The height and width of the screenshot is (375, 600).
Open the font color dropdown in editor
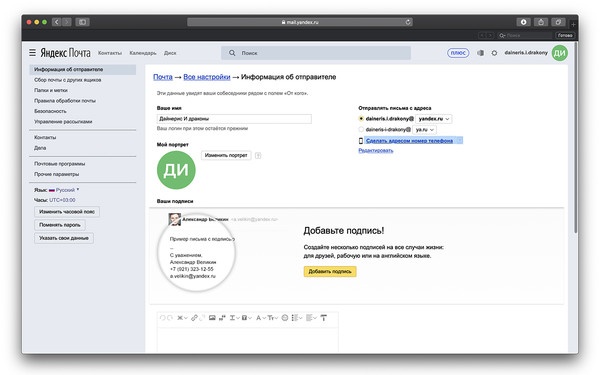point(261,318)
